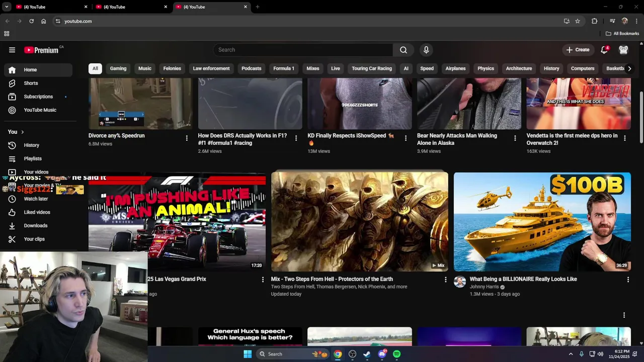
Task: Go to Chrome home page button
Action: (44, 21)
